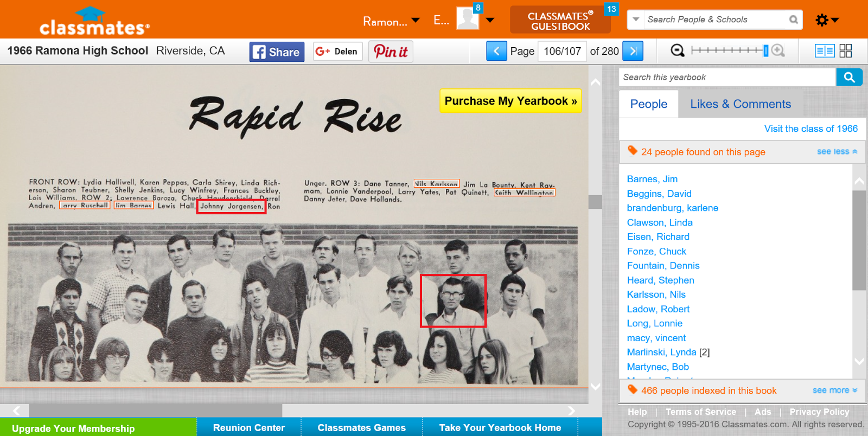Viewport: 868px width, 436px height.
Task: Click the people list scrollbar thumb
Action: coord(859,240)
